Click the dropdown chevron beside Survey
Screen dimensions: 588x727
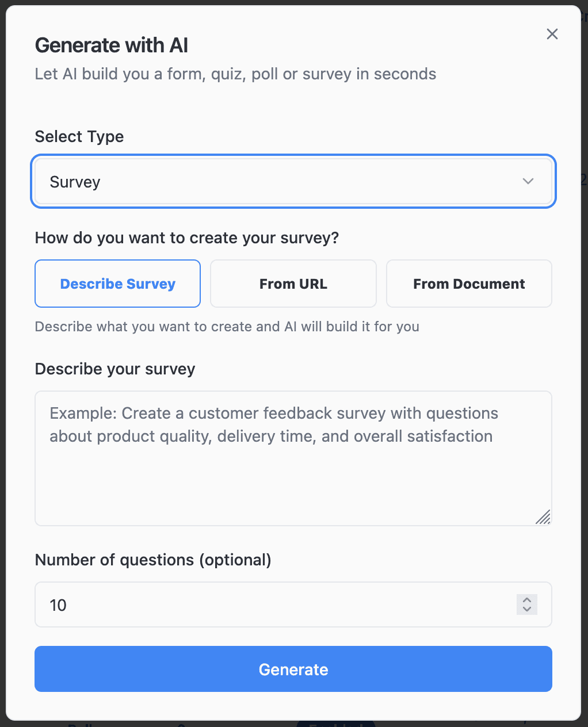coord(528,181)
